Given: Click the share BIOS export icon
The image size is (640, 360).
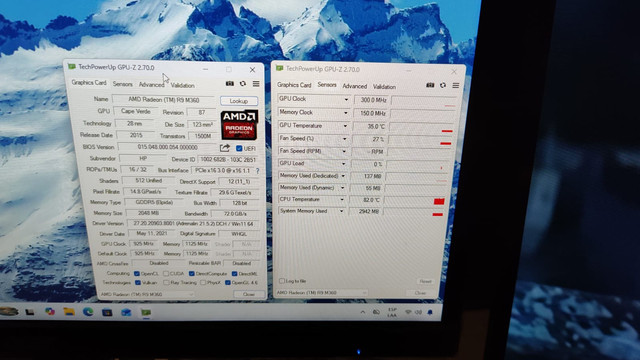Looking at the screenshot, I should coord(225,148).
